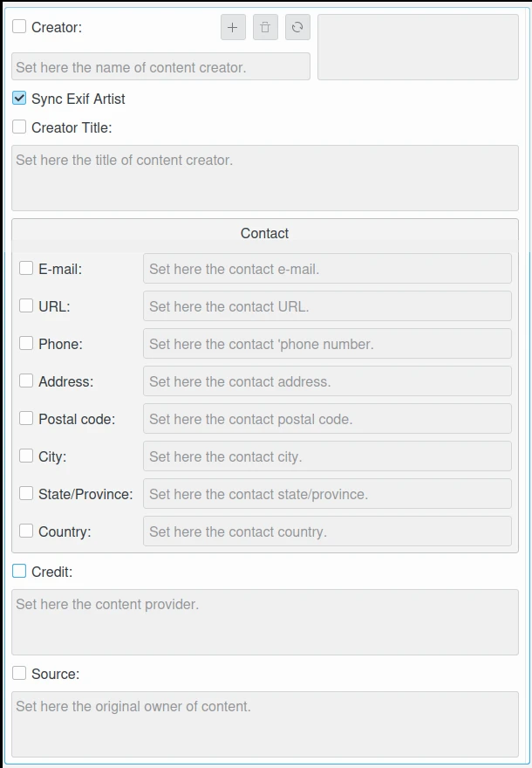Check the Phone contact option
The width and height of the screenshot is (532, 768).
(26, 344)
